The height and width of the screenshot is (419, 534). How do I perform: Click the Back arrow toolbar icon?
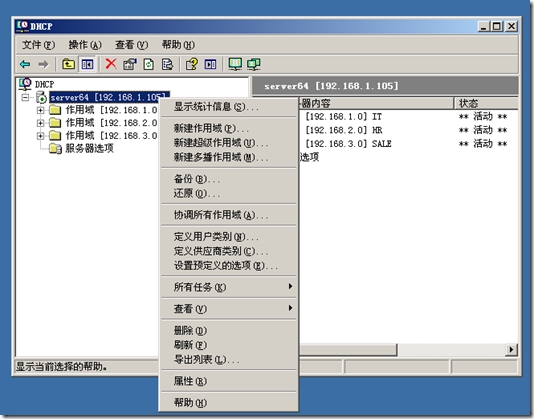(25, 64)
